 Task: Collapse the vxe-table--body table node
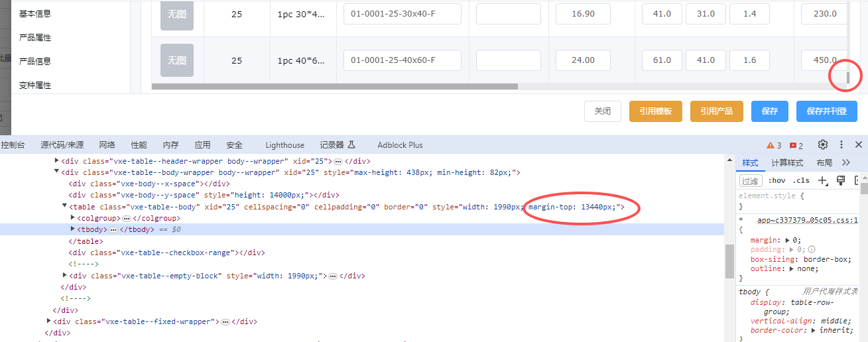pyautogui.click(x=64, y=207)
